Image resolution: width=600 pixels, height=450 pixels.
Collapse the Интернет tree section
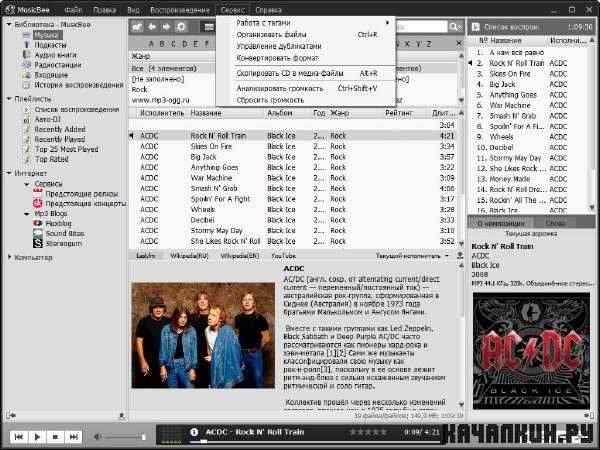pos(9,173)
